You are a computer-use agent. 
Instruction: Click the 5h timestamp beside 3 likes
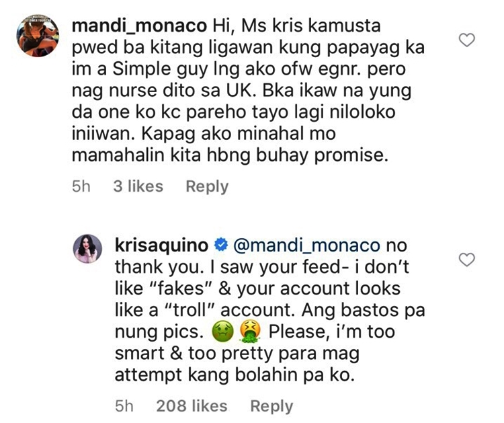81,186
